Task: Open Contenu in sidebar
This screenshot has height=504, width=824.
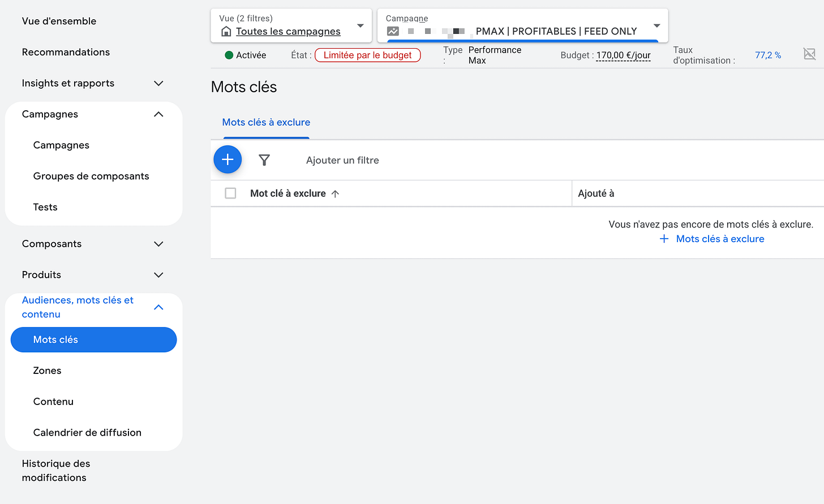Action: 53,402
